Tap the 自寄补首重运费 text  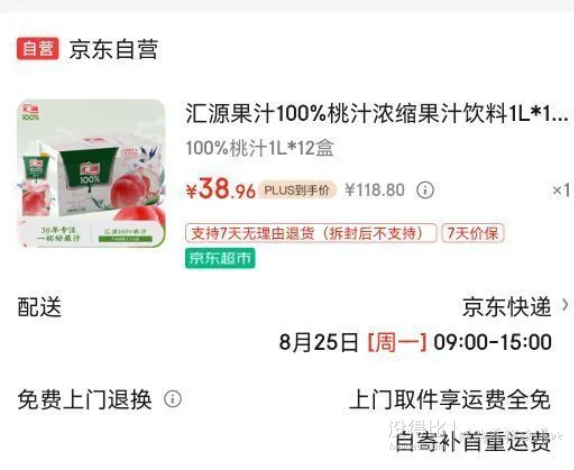coord(473,441)
